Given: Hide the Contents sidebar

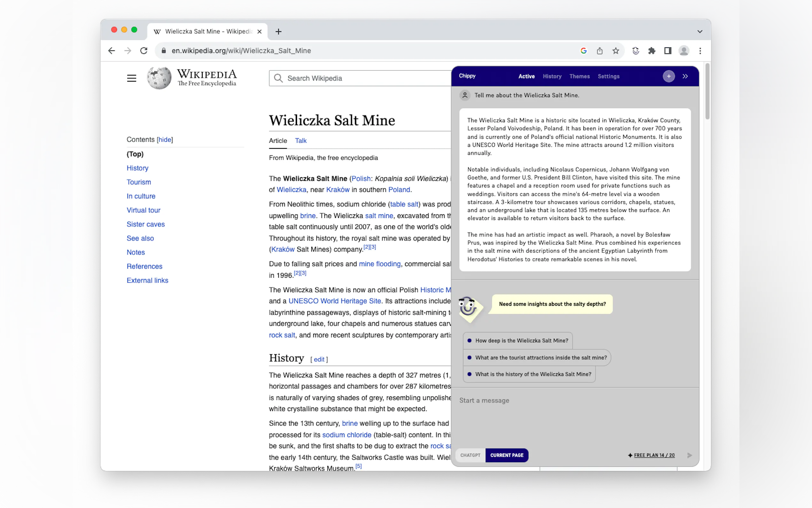Looking at the screenshot, I should click(165, 139).
